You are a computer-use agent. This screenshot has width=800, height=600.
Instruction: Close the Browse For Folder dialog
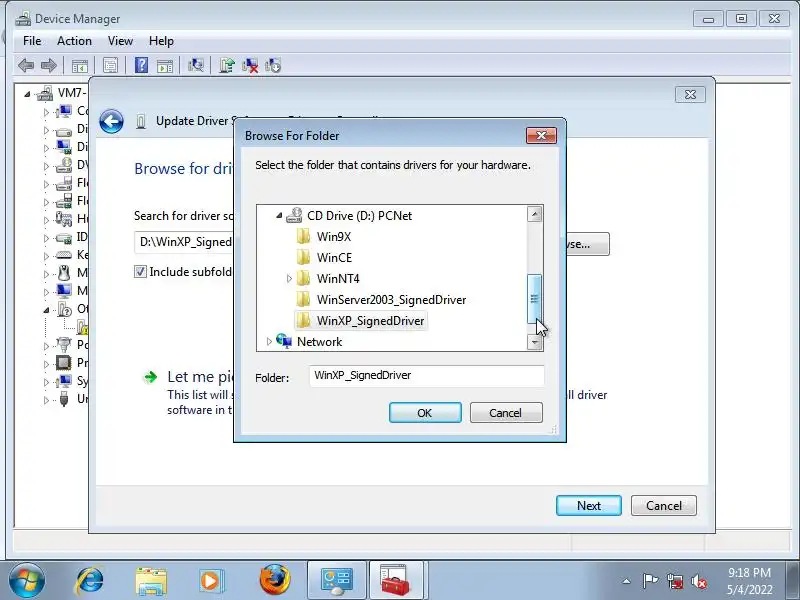pyautogui.click(x=541, y=135)
